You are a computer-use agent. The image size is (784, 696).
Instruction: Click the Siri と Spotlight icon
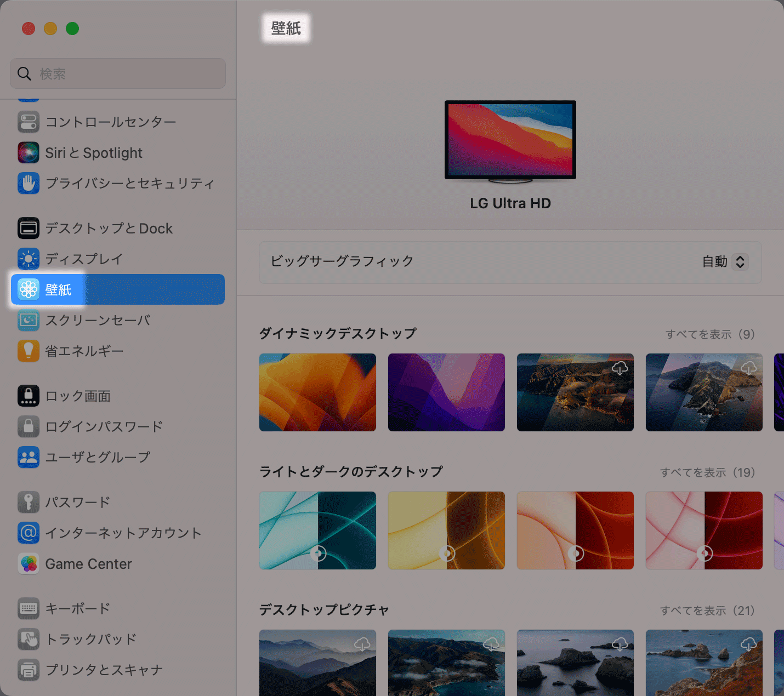click(x=29, y=152)
